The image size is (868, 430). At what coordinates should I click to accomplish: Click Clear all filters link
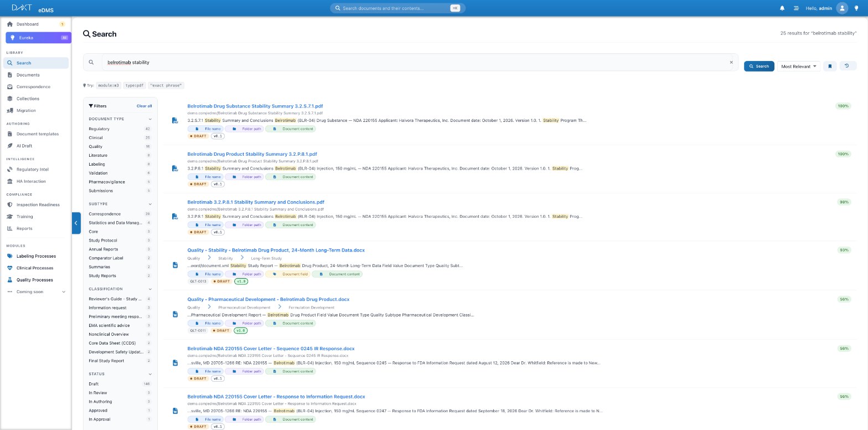click(x=144, y=106)
